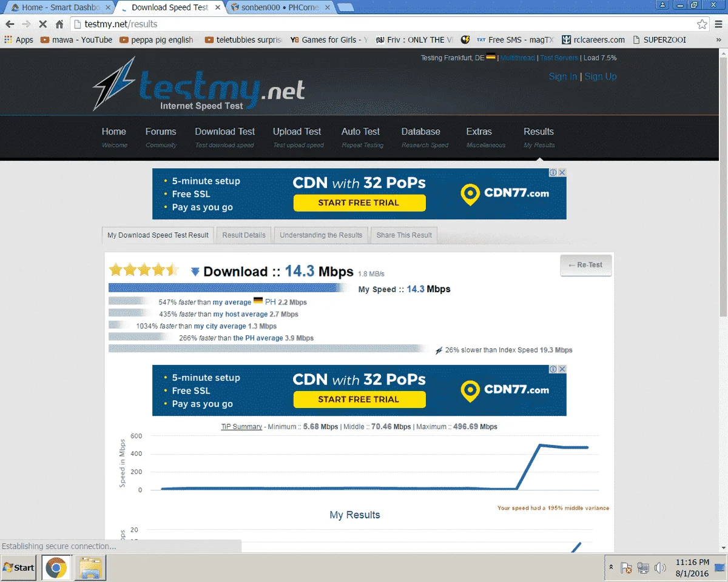
Task: Close the Download Speed Test tab
Action: [218, 7]
